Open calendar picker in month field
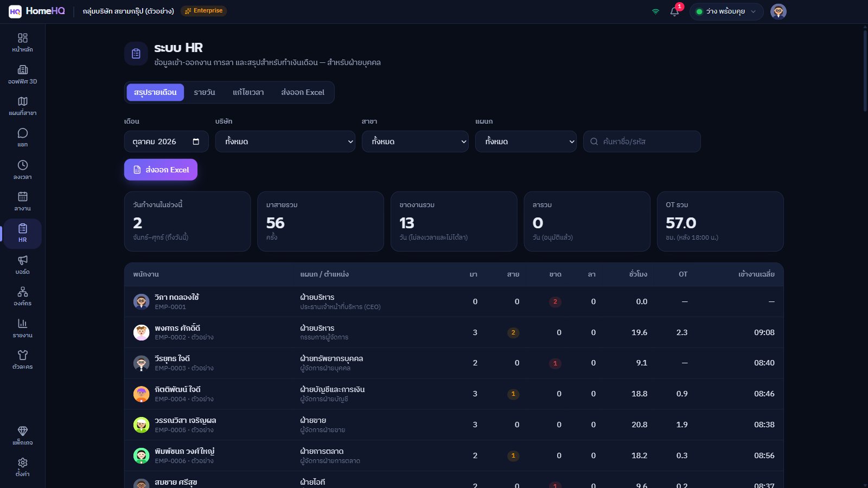 [x=196, y=142]
